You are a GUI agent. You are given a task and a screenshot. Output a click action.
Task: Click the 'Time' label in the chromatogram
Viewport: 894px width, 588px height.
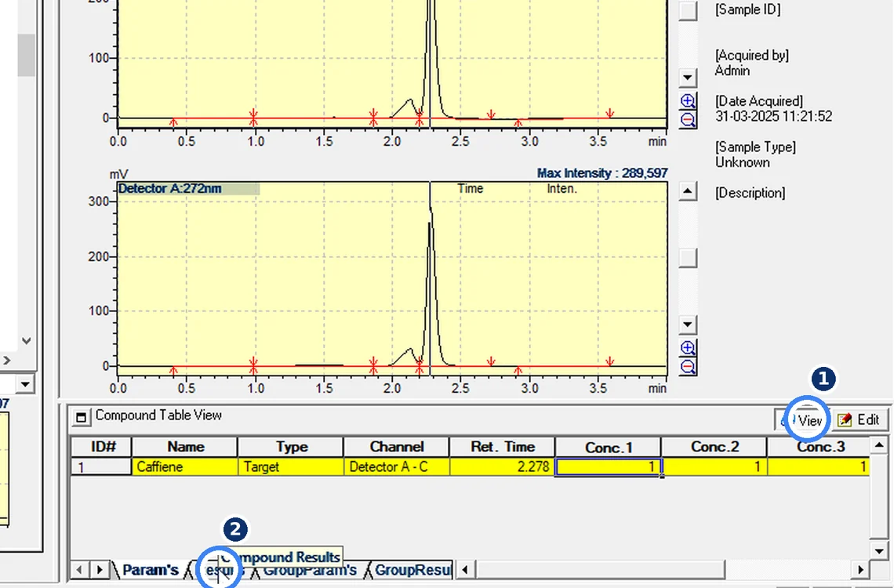[471, 189]
